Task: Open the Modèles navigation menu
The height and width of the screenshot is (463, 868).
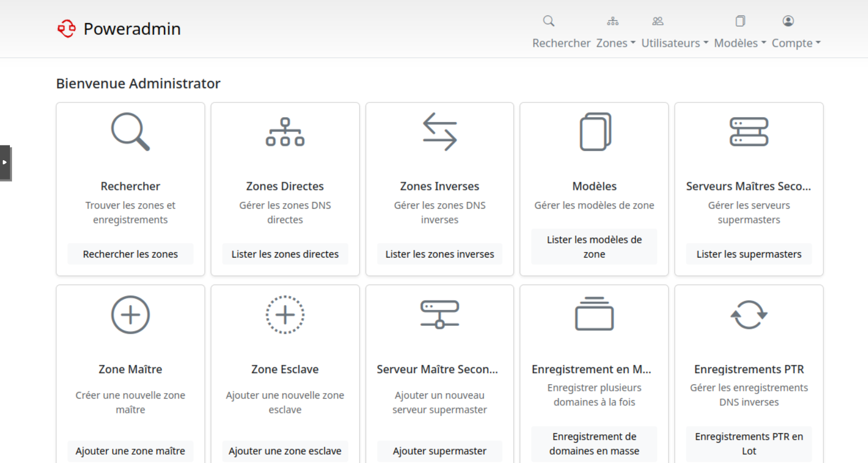Action: click(739, 43)
